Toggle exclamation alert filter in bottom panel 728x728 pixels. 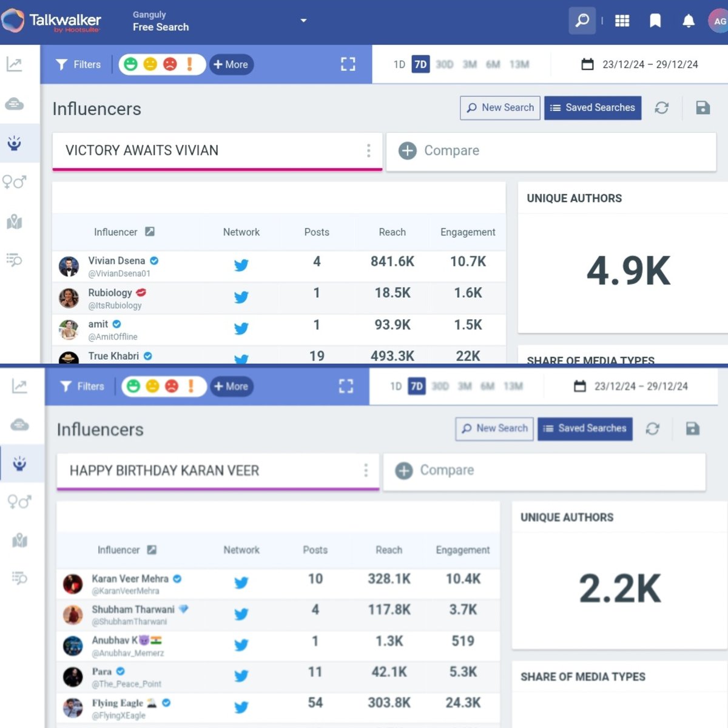(x=191, y=386)
